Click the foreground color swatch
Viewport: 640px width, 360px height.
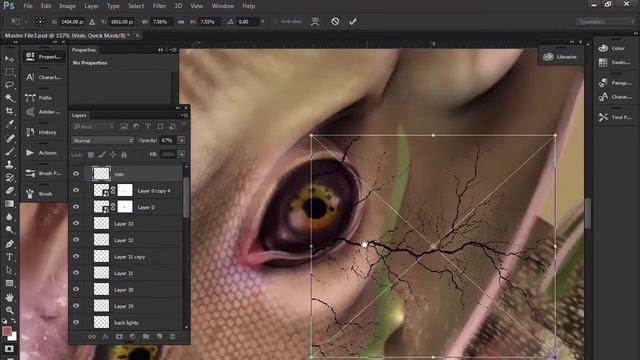click(7, 331)
